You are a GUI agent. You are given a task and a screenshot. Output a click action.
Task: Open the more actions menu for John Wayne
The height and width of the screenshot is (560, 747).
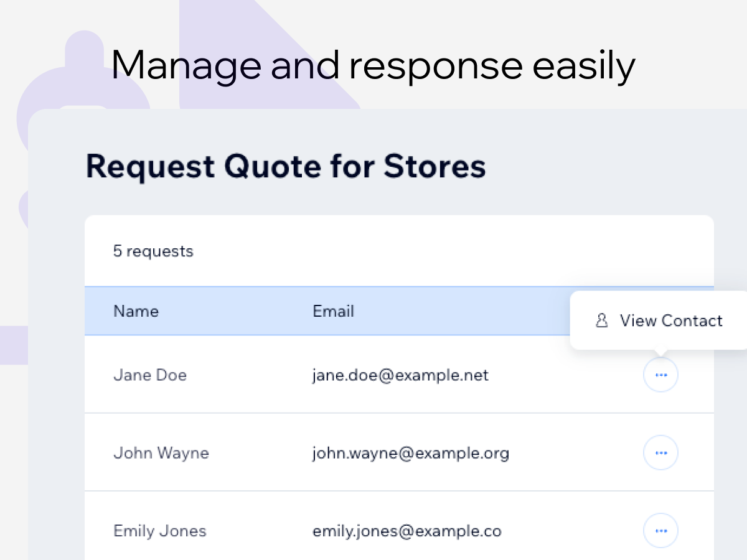(x=660, y=453)
